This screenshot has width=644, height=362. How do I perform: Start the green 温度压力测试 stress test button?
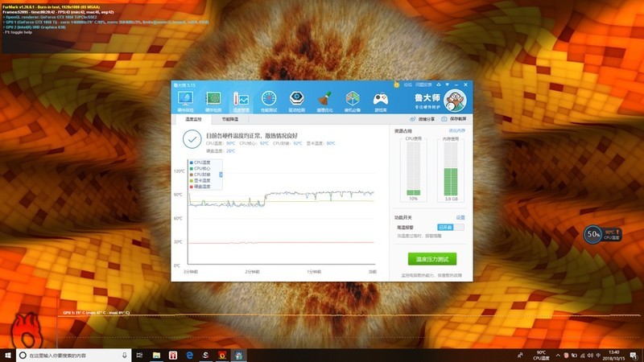[x=432, y=259]
